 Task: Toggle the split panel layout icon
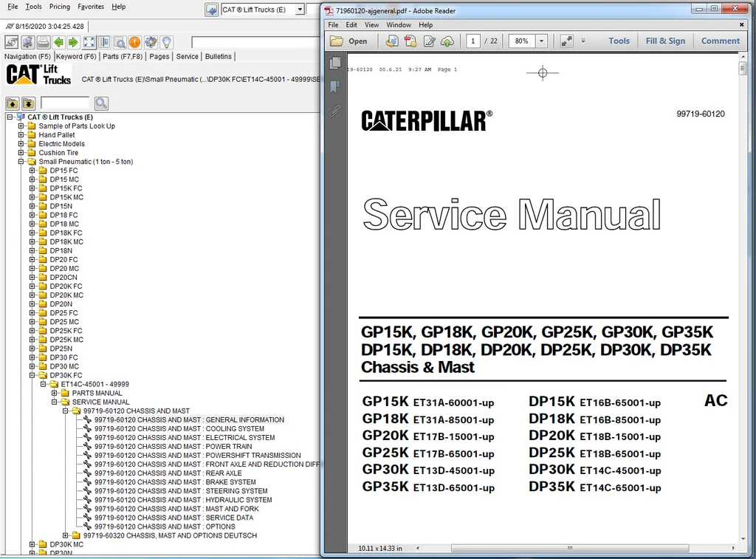pyautogui.click(x=104, y=42)
